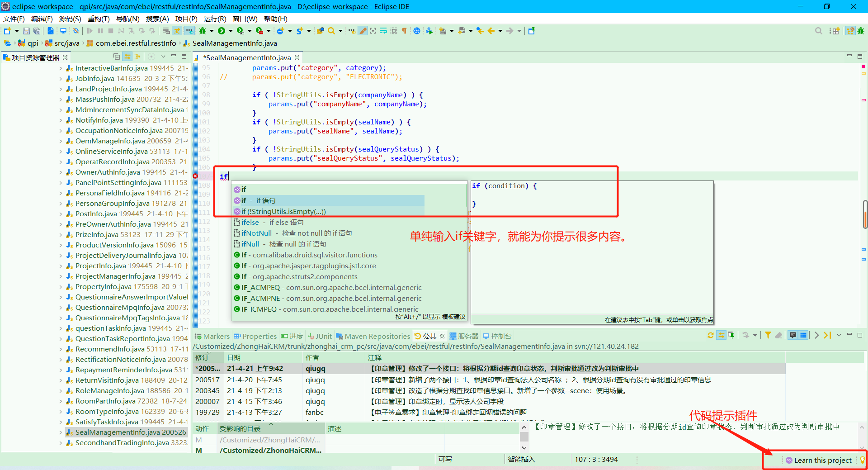
Task: Refresh the SVN history view
Action: (711, 336)
